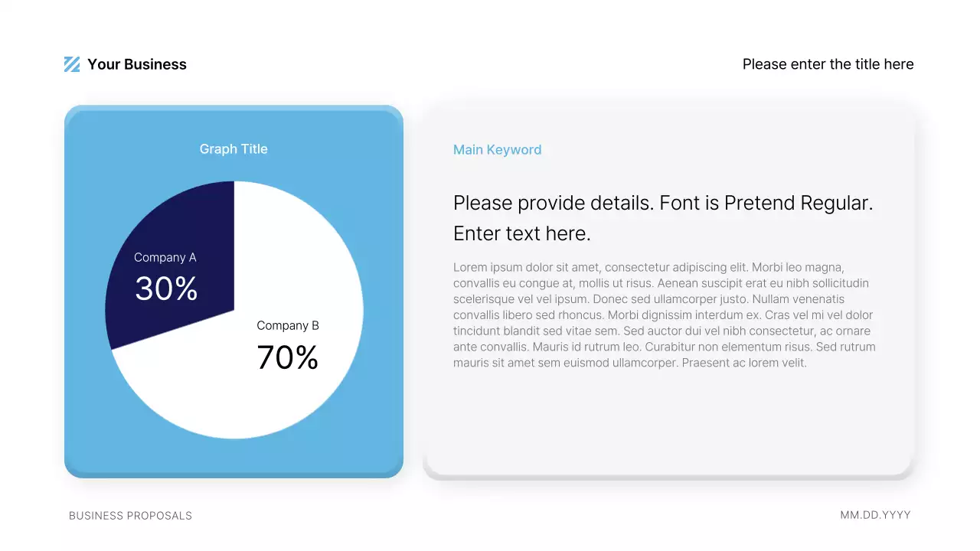The width and height of the screenshot is (980, 551).
Task: Select the "Company A" chart label
Action: (165, 258)
